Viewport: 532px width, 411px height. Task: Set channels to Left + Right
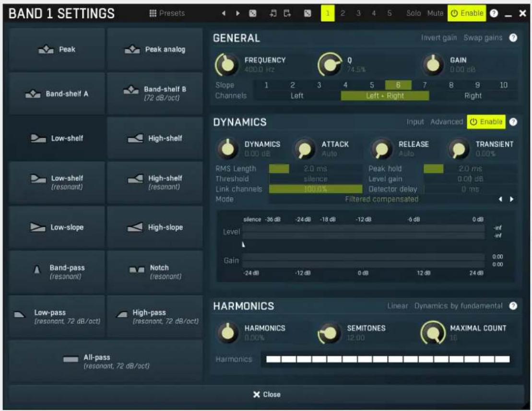(385, 95)
